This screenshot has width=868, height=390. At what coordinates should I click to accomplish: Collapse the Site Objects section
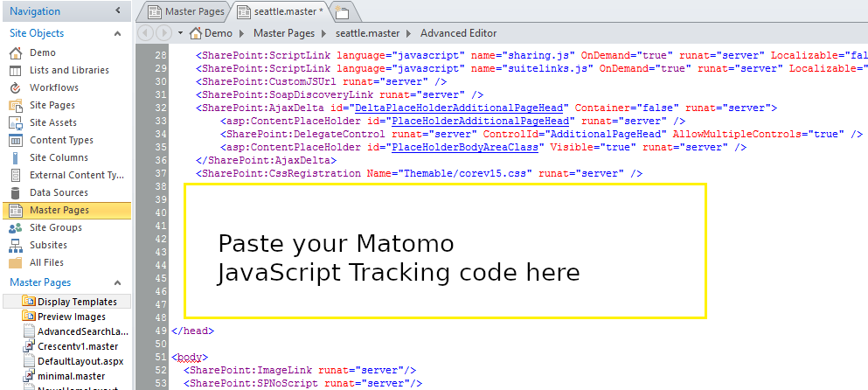click(118, 33)
